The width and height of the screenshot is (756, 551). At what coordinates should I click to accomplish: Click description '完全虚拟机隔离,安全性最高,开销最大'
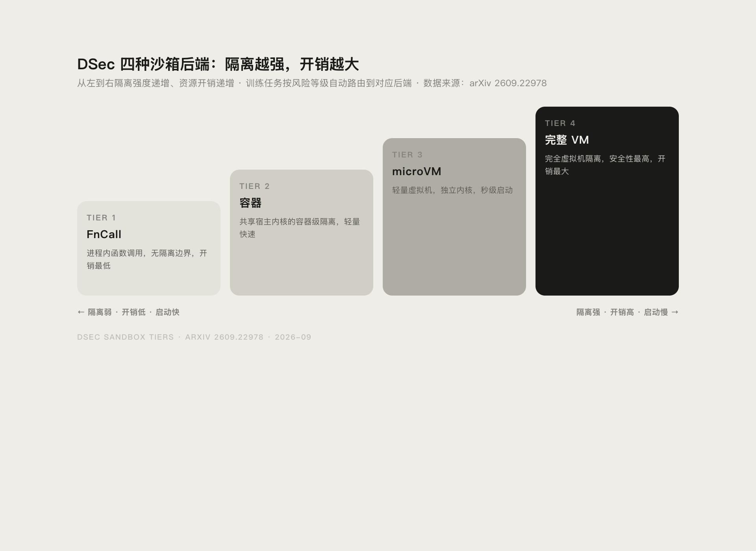605,165
